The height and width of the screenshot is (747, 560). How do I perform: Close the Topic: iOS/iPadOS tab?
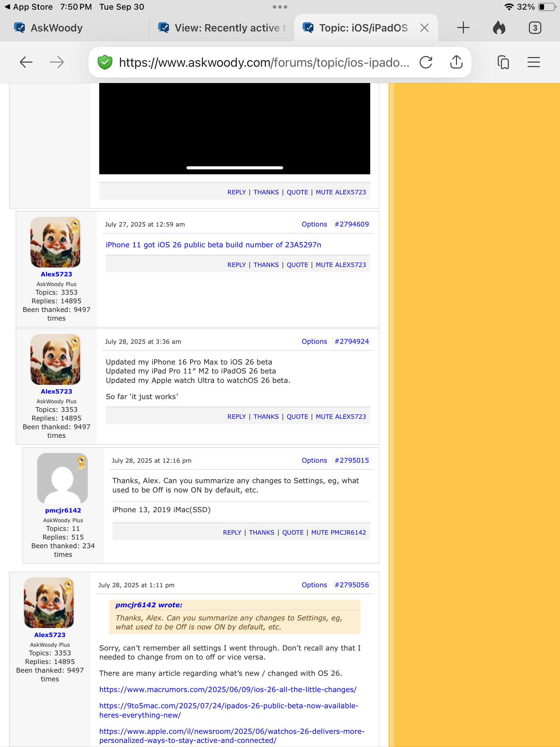coord(424,27)
